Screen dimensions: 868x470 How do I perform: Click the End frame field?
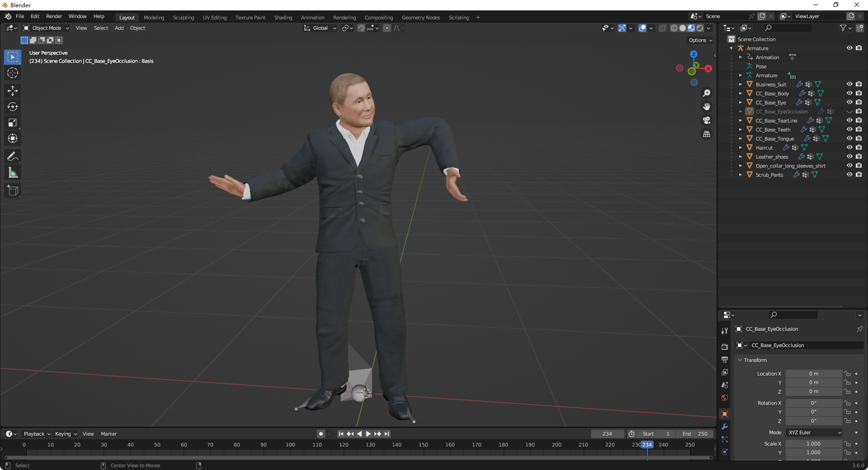tap(695, 434)
